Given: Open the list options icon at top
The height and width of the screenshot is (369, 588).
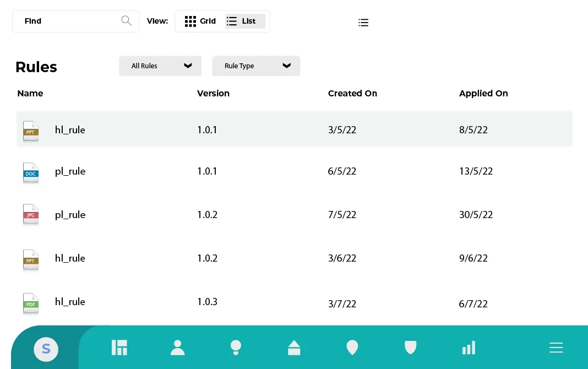Looking at the screenshot, I should [363, 23].
